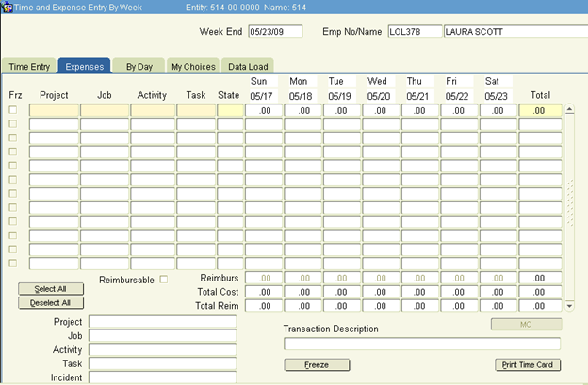The image size is (588, 385).
Task: Click the Emp No field showing LOL378
Action: pyautogui.click(x=415, y=31)
